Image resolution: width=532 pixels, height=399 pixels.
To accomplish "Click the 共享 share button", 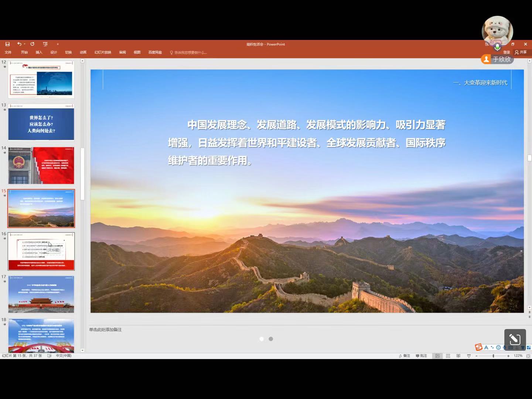I will coord(521,52).
